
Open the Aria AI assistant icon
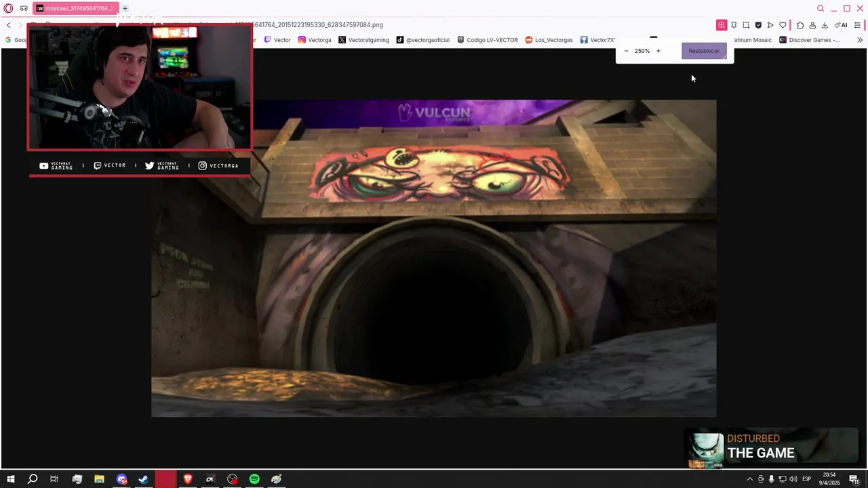pyautogui.click(x=841, y=25)
